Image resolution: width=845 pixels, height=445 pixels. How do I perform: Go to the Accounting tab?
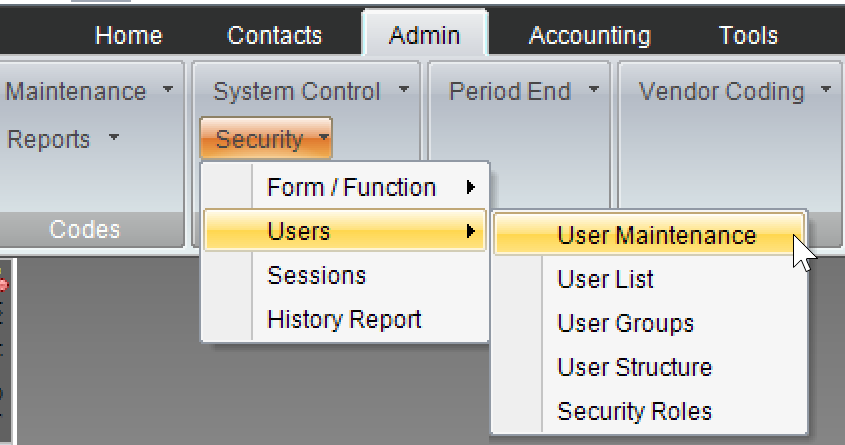[x=589, y=36]
